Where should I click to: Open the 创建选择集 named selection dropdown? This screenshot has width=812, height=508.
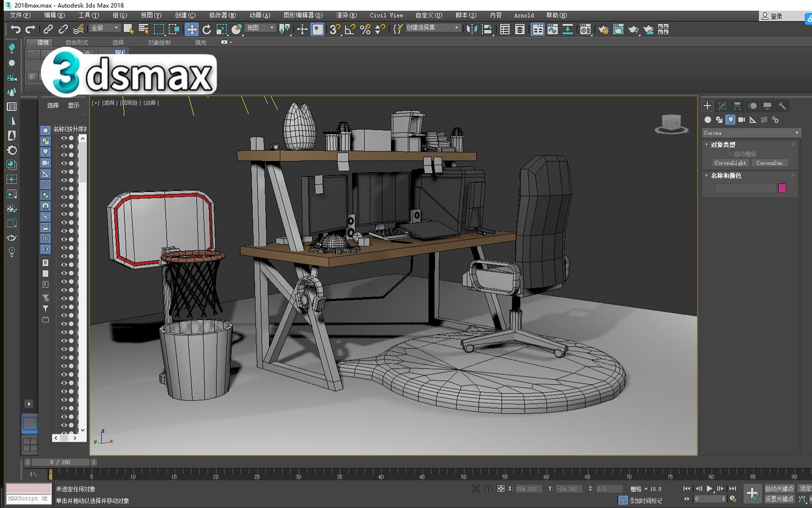[x=432, y=27]
